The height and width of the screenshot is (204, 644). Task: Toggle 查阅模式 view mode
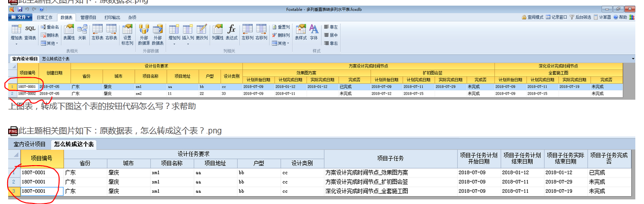532,17
